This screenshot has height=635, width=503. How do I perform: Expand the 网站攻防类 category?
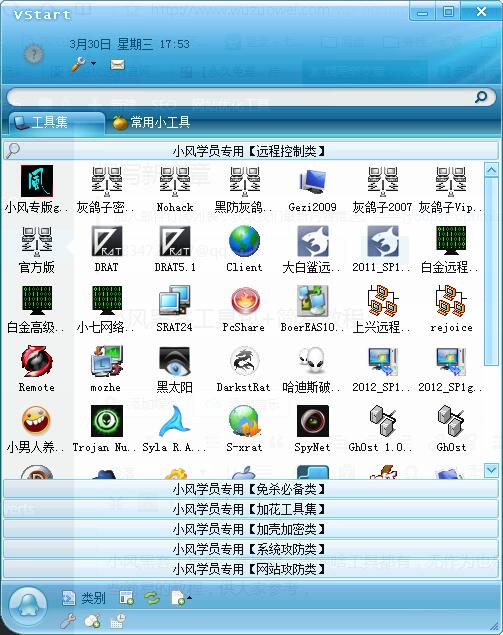click(x=251, y=569)
